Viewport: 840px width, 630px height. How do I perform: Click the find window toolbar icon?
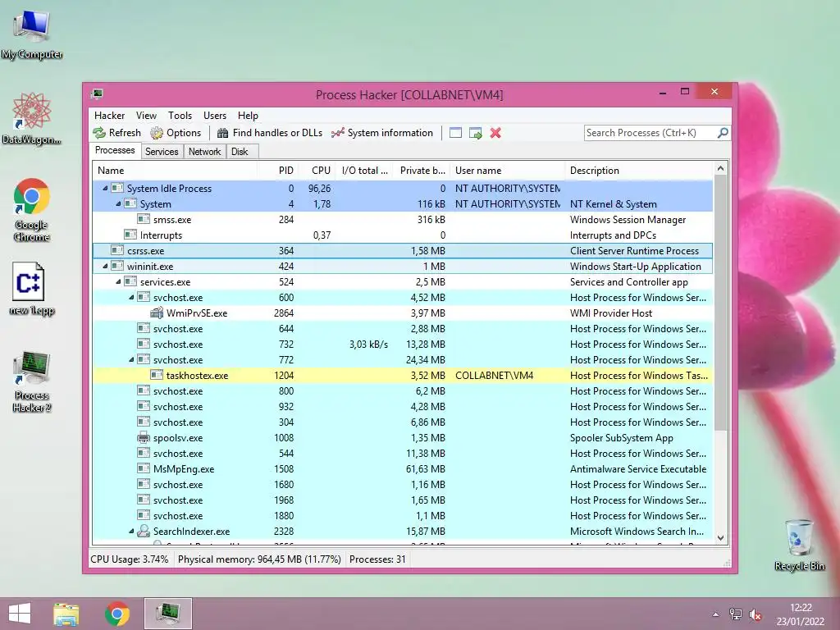click(x=455, y=133)
